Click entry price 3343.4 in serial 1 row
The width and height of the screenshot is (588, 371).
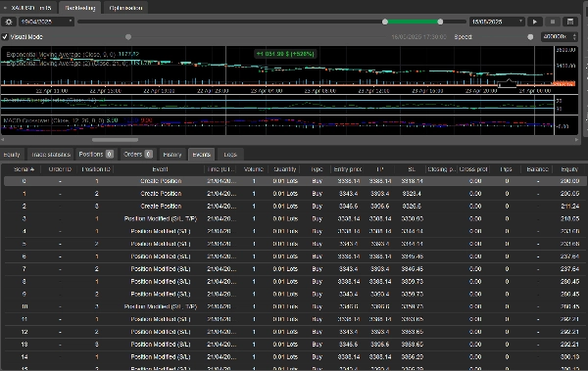coord(348,194)
